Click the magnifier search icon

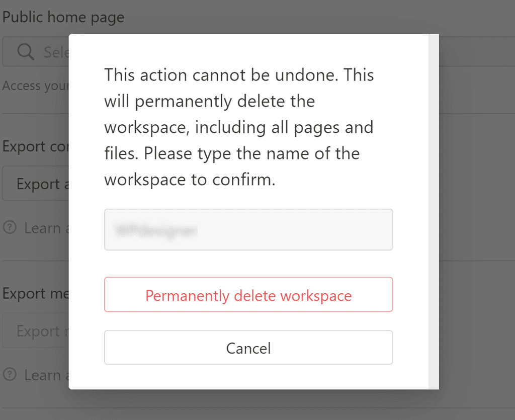tap(26, 52)
